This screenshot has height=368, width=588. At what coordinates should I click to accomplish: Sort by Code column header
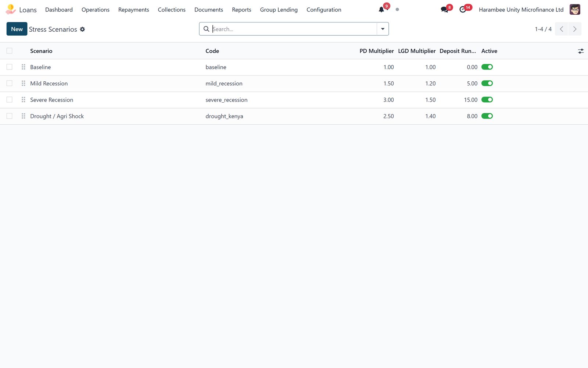tap(212, 51)
